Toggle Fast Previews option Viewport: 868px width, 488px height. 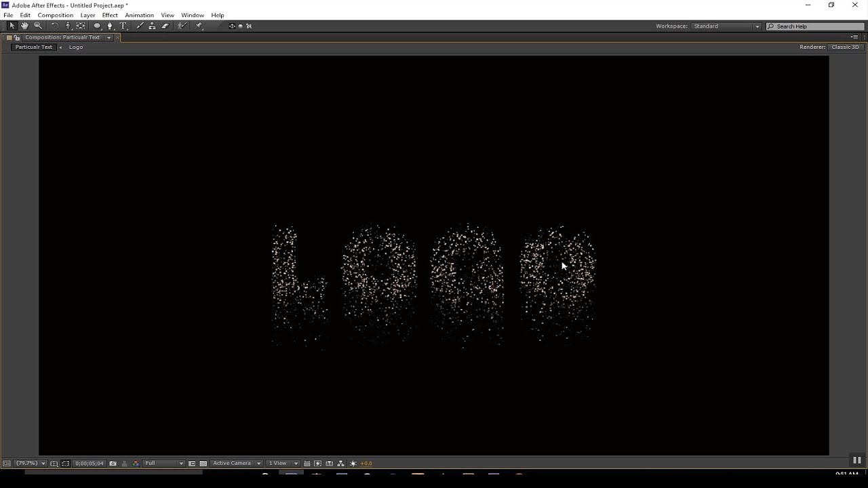tap(317, 464)
